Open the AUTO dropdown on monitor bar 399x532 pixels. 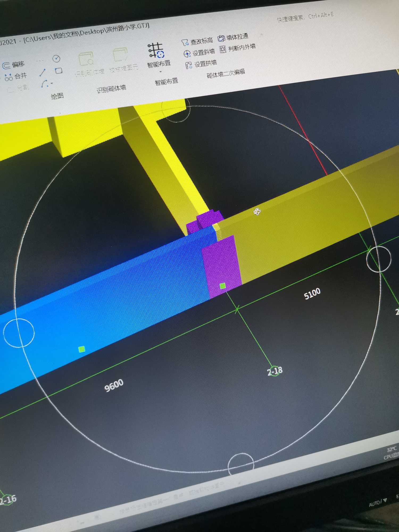(378, 503)
